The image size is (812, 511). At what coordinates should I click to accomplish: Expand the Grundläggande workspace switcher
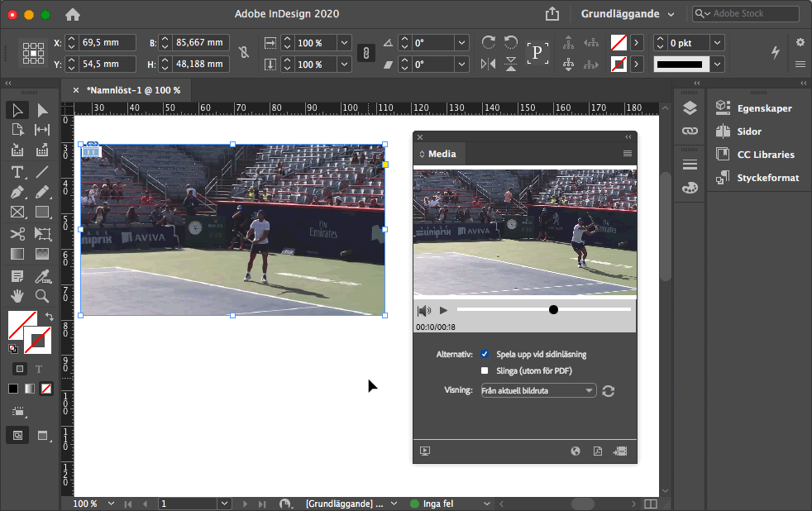click(628, 14)
